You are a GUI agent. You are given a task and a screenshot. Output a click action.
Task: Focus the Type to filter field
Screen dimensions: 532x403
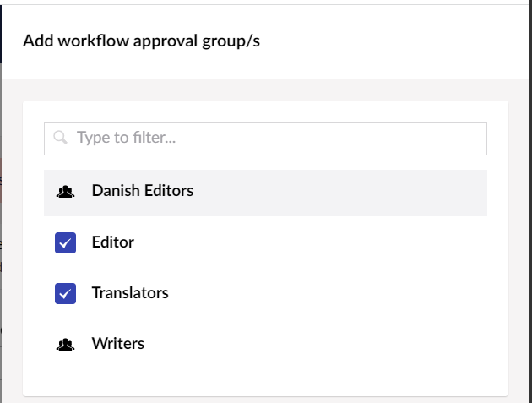265,139
